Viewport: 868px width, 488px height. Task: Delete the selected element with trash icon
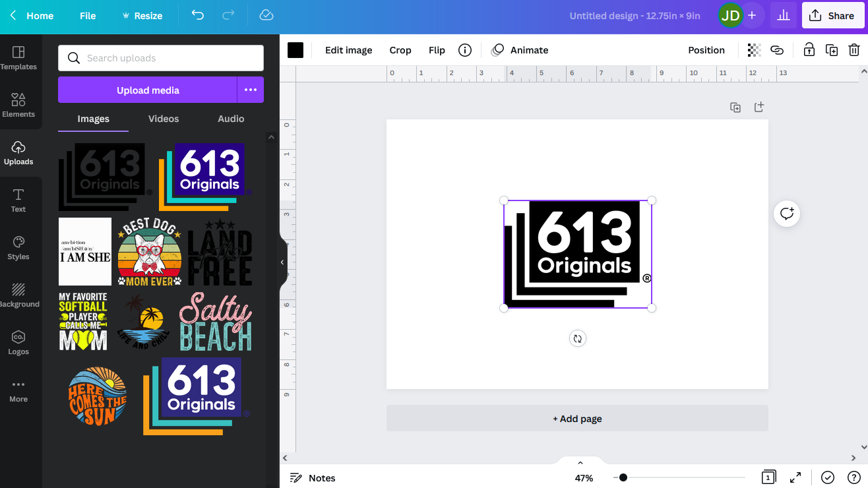click(x=853, y=50)
